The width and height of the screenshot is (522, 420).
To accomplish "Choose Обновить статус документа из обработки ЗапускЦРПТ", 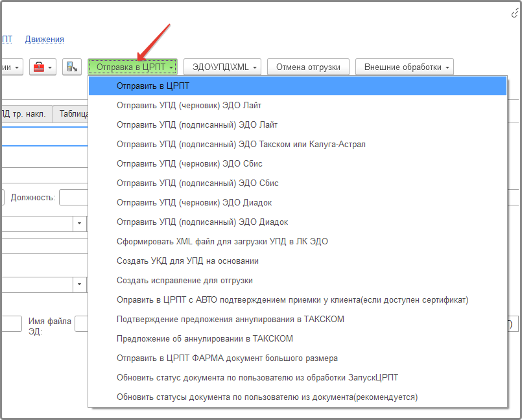I will [298, 378].
